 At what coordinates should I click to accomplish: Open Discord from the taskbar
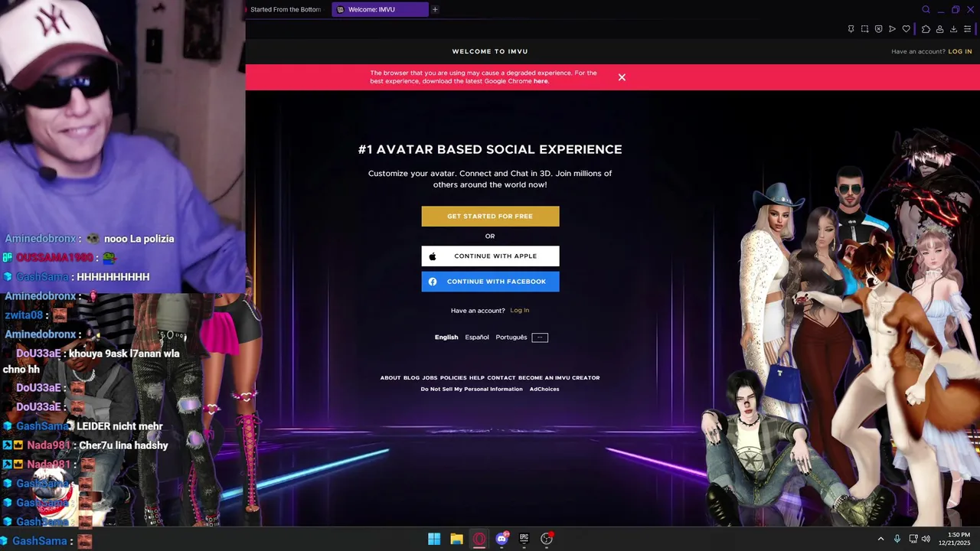pos(501,539)
